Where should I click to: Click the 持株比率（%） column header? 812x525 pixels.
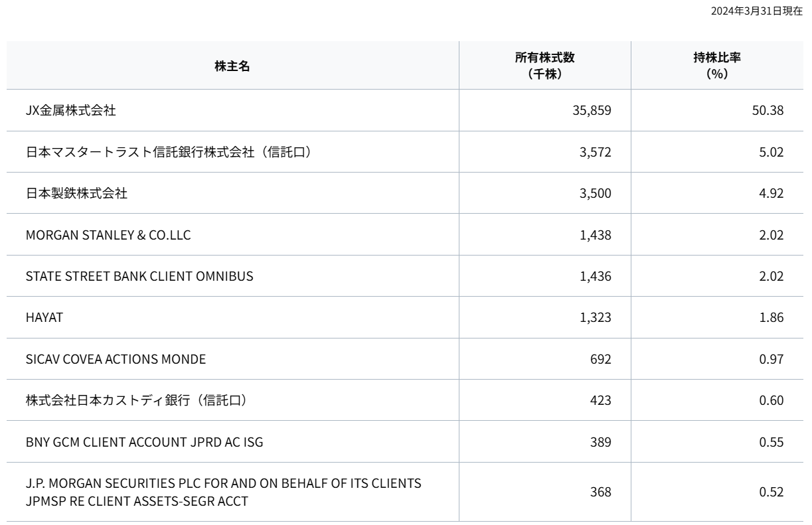[x=717, y=66]
